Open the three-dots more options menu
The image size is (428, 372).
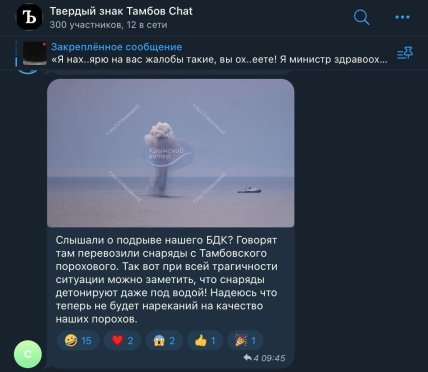402,17
